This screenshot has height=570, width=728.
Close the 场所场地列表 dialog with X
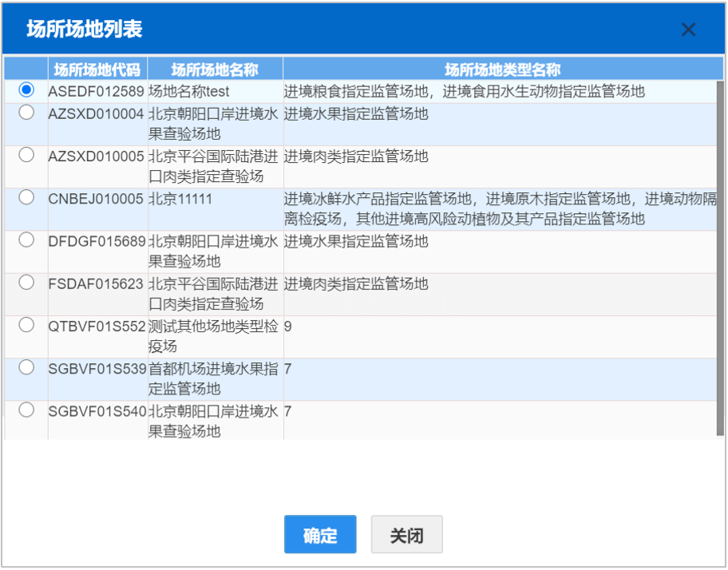688,30
